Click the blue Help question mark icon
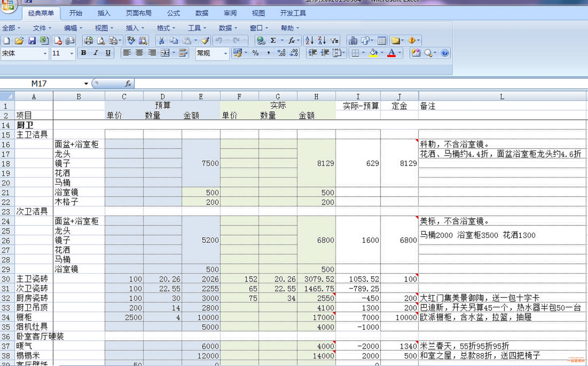Image resolution: width=588 pixels, height=366 pixels. pos(445,53)
